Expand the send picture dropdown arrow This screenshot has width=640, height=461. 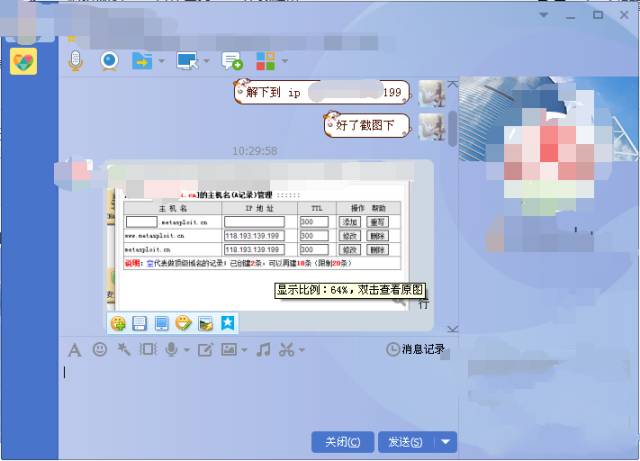244,350
